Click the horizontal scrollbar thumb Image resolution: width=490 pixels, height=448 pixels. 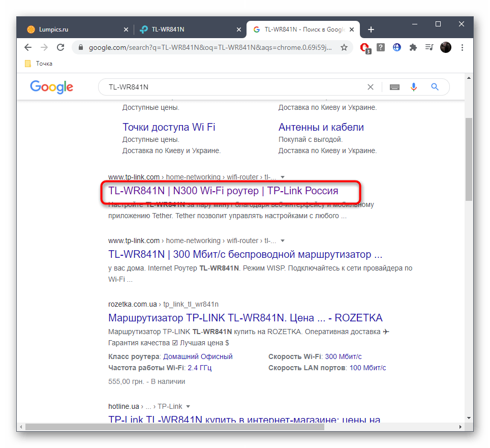(x=175, y=427)
